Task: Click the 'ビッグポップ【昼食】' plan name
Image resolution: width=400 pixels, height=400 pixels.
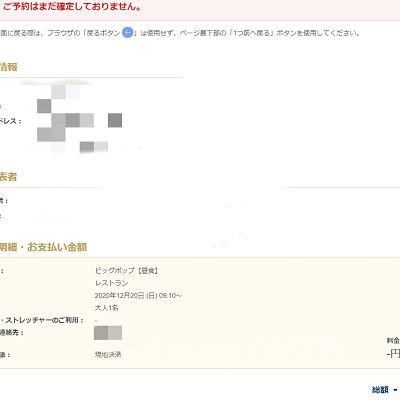Action: point(126,271)
